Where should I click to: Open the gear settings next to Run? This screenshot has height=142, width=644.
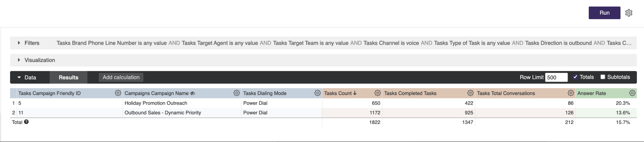pyautogui.click(x=629, y=13)
